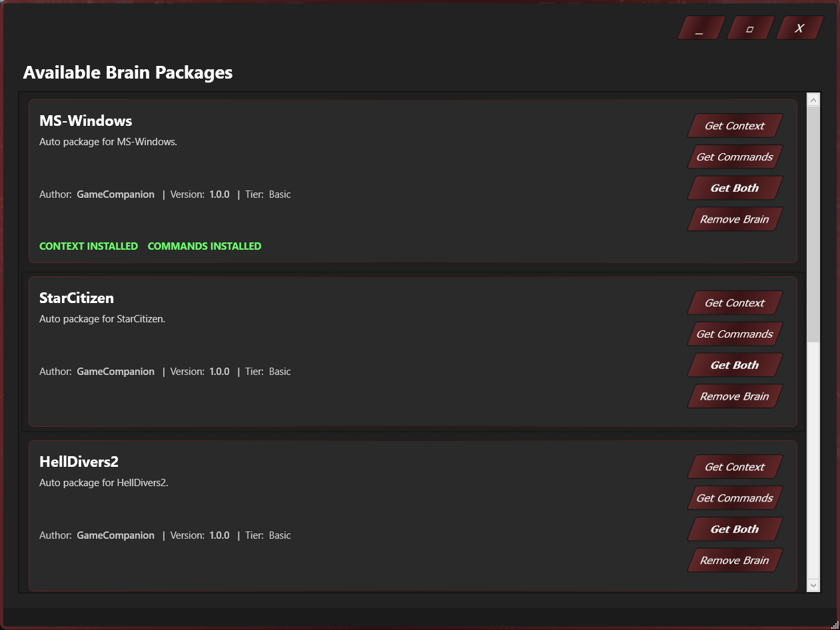This screenshot has width=840, height=630.
Task: Click the COMMANDS INSTALLED status label
Action: tap(205, 246)
